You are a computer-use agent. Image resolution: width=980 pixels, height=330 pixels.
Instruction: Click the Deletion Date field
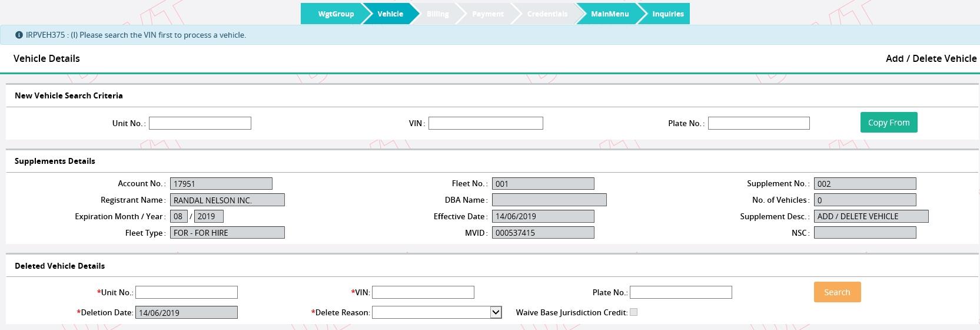point(187,312)
